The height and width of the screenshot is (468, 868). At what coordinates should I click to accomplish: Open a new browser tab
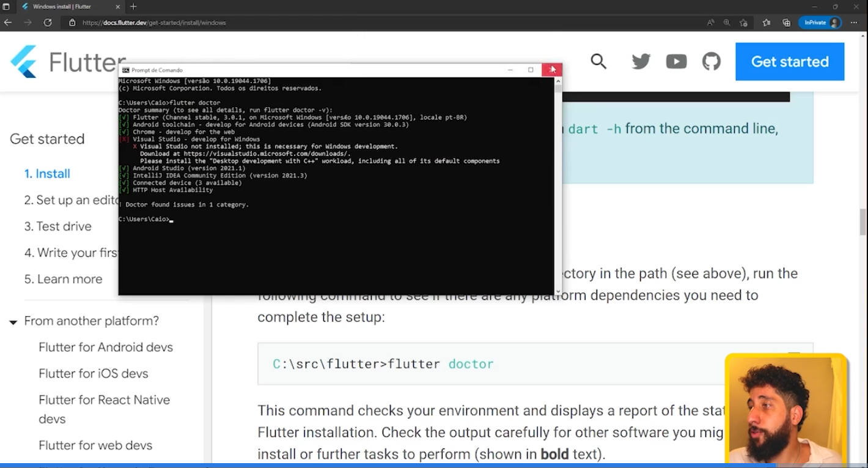[133, 7]
